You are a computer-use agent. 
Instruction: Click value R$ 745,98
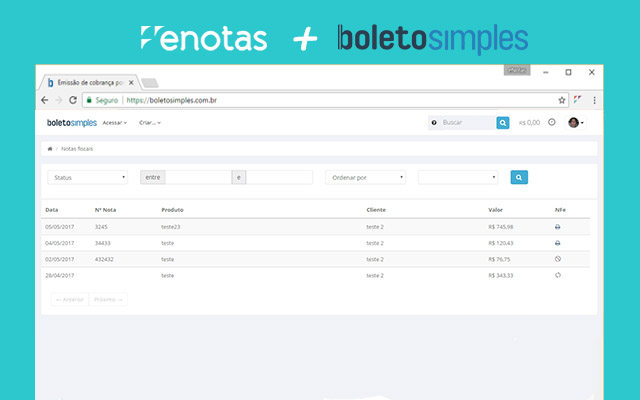coord(501,227)
